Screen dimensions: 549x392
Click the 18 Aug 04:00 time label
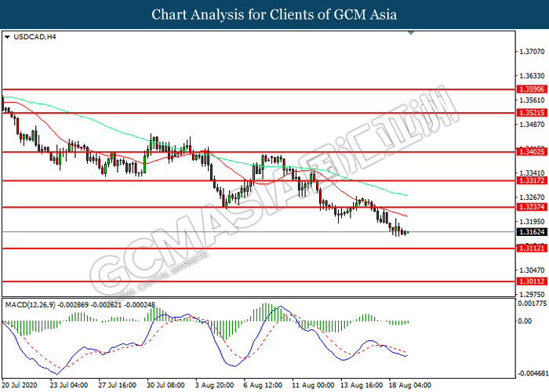click(x=410, y=385)
